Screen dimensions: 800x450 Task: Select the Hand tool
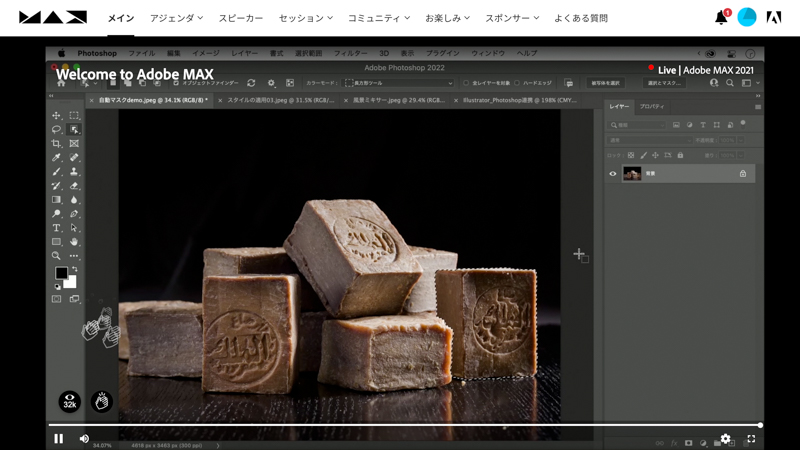pyautogui.click(x=74, y=242)
